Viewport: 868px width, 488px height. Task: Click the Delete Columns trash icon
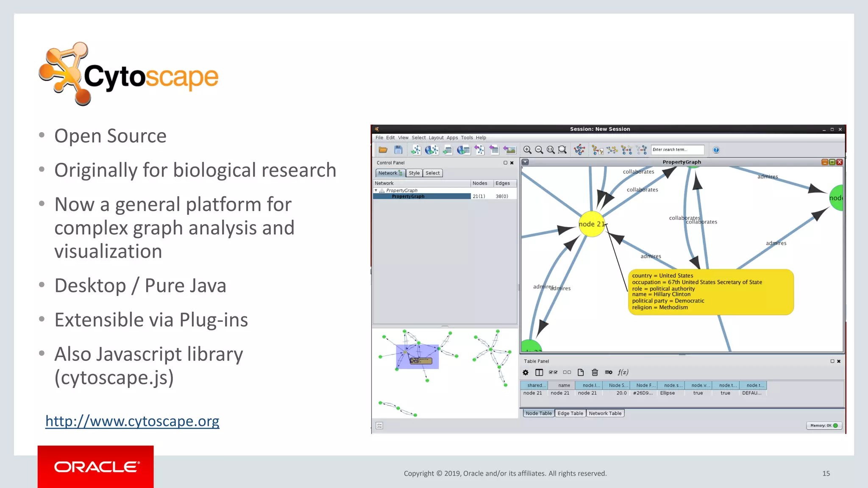point(595,372)
